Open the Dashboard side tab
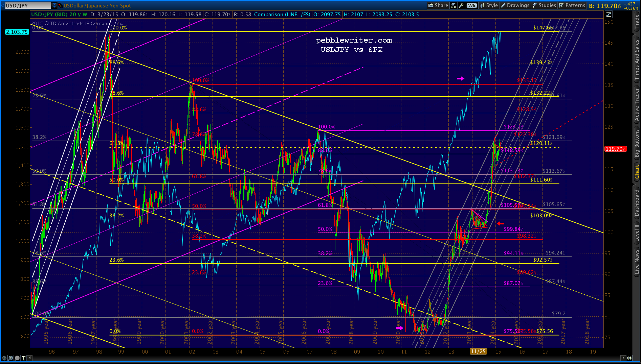This screenshot has height=364, width=641. (637, 202)
